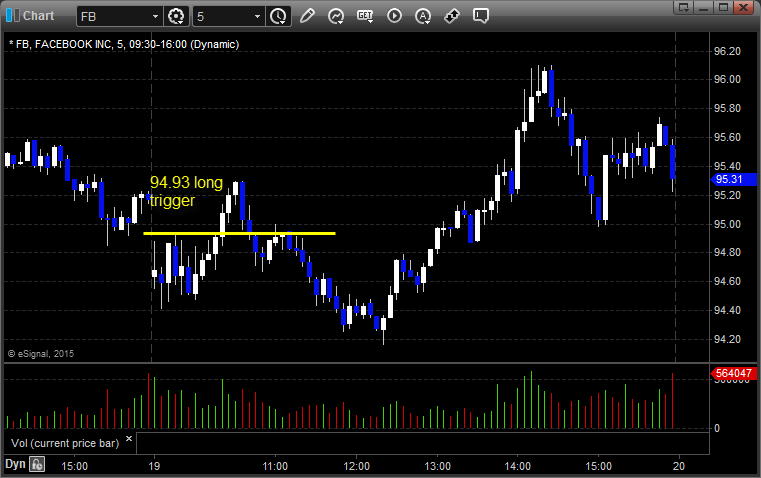
Task: Click the Chart window icon
Action: point(13,16)
